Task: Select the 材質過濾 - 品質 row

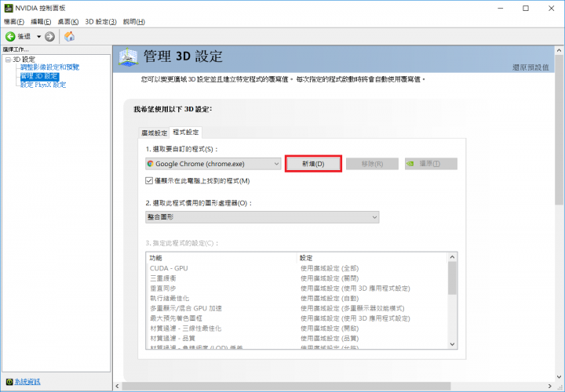Action: click(x=297, y=339)
